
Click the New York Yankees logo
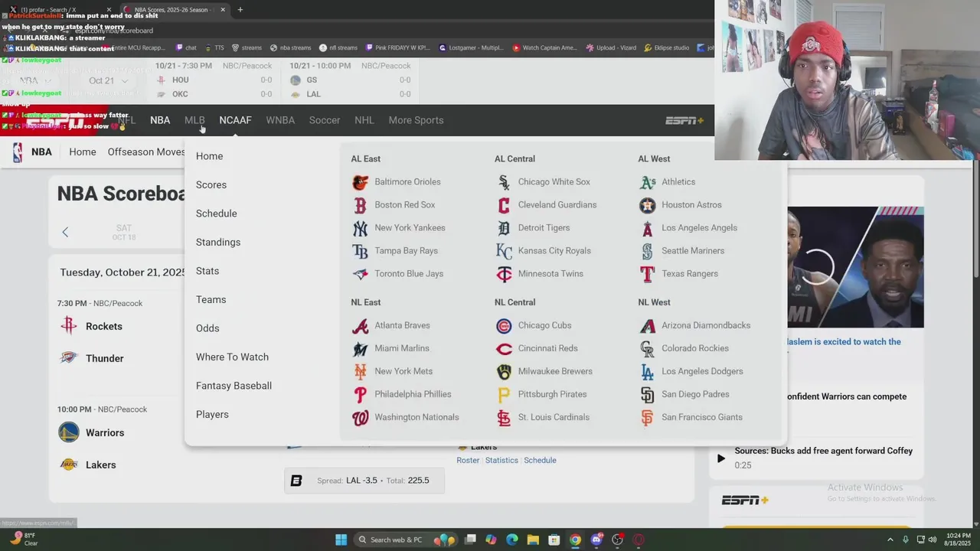[360, 228]
